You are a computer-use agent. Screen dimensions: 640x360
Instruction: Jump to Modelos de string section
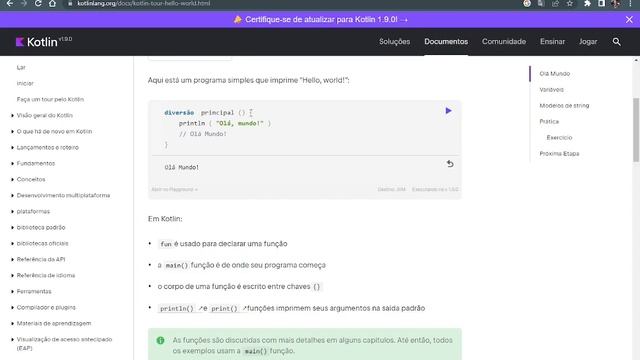click(564, 106)
